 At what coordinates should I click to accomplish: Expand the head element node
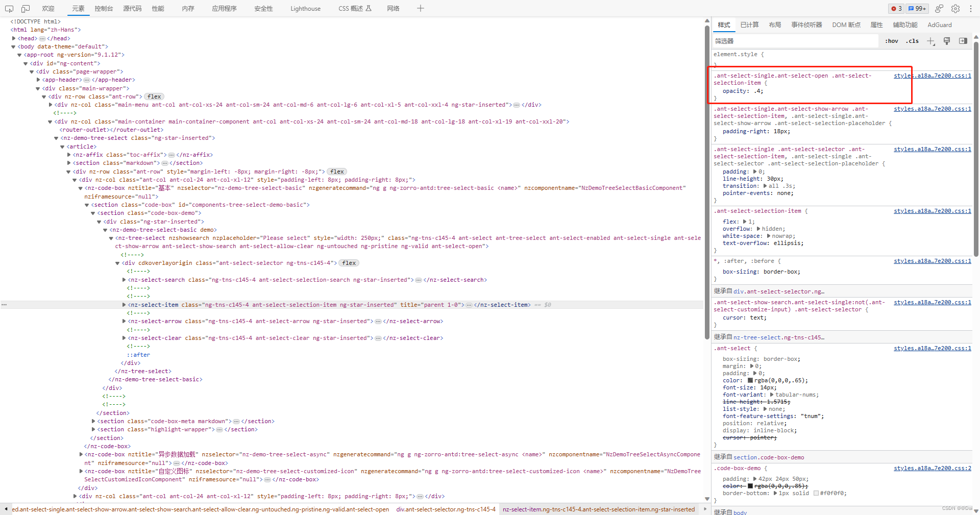[x=14, y=38]
